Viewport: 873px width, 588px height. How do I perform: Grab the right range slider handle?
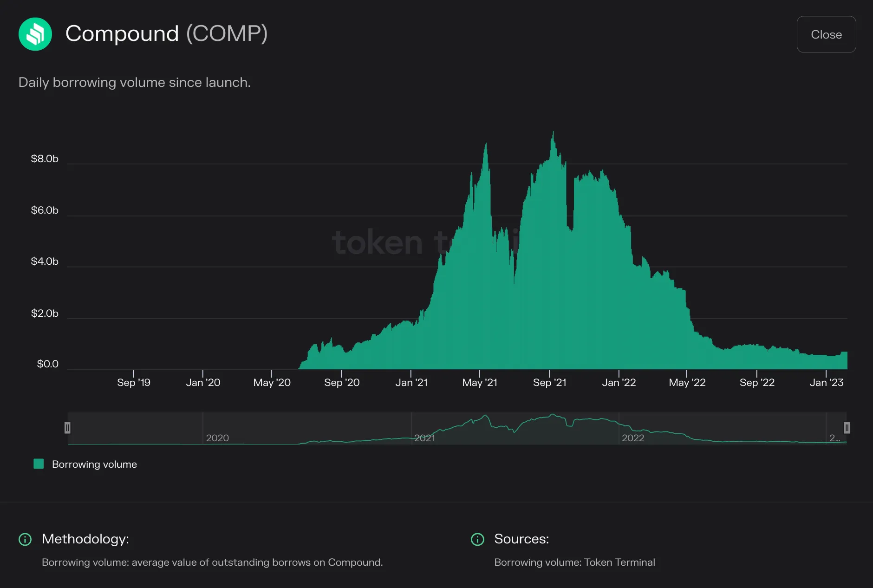tap(847, 428)
